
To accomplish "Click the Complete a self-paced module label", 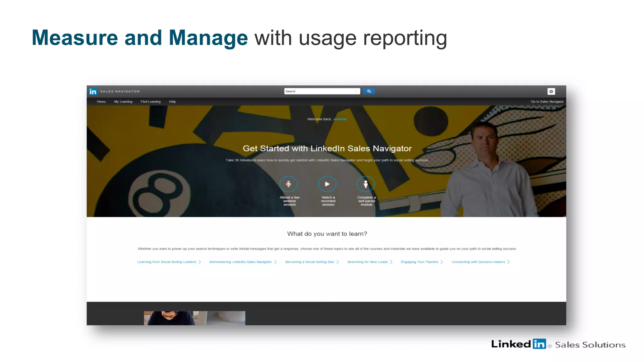I will click(x=367, y=201).
